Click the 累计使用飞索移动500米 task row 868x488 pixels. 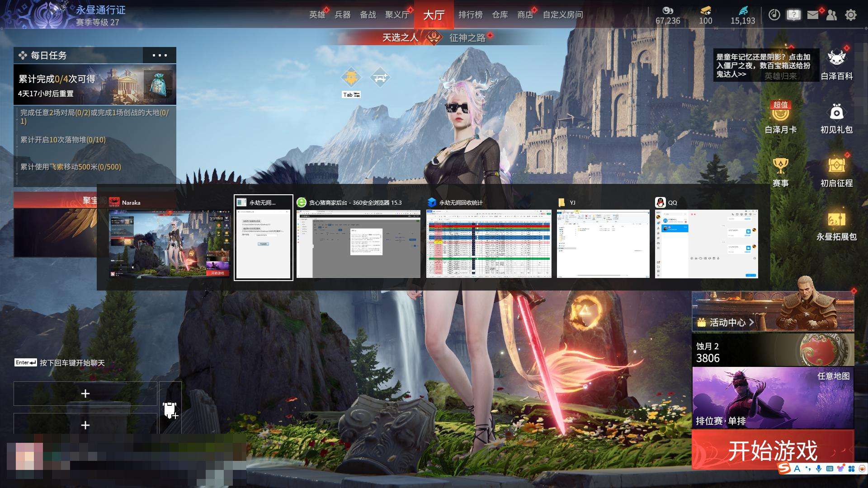click(x=95, y=167)
